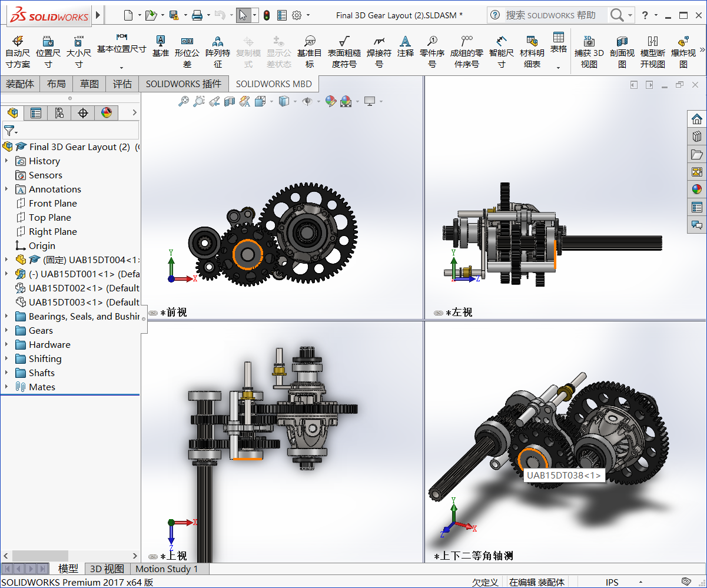Expand the Mates node
This screenshot has height=588, width=707.
pyautogui.click(x=6, y=387)
